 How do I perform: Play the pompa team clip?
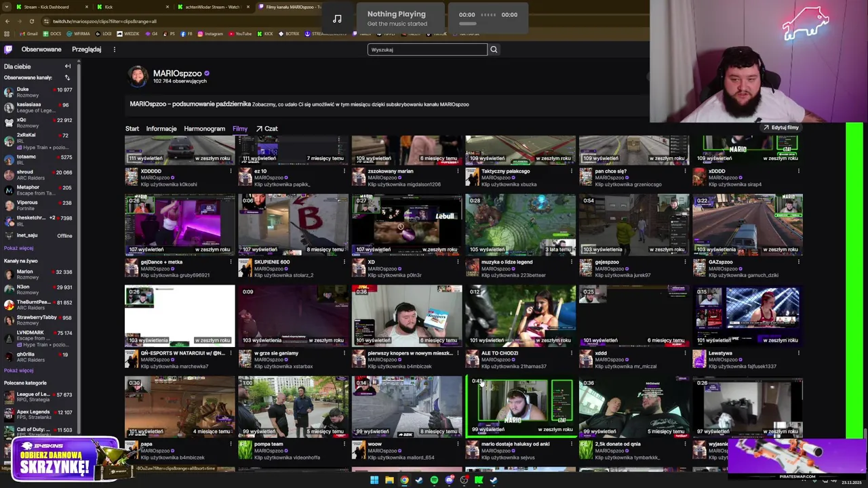[294, 407]
